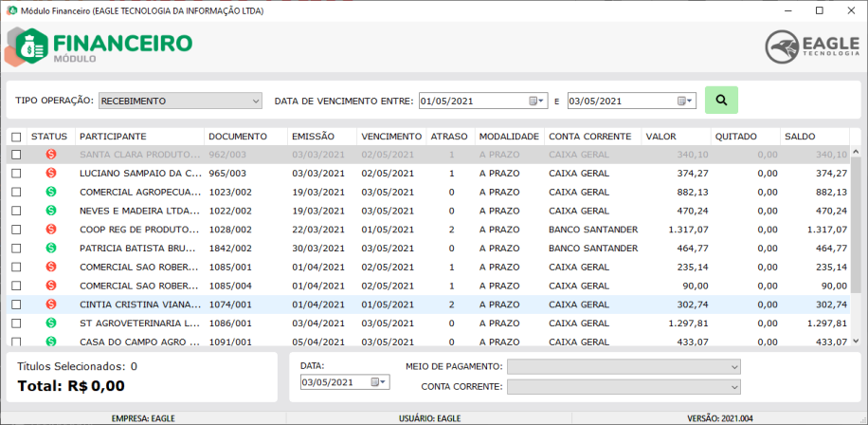
Task: Click the green magnifier search button
Action: tap(721, 100)
